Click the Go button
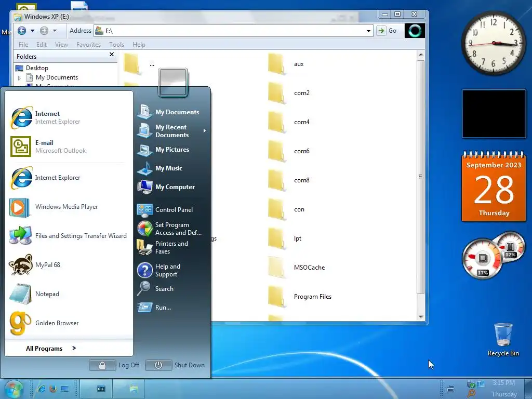 pyautogui.click(x=388, y=31)
